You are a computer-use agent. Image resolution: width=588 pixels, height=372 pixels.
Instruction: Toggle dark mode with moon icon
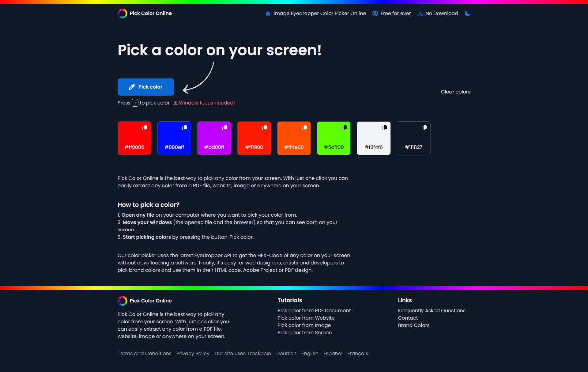tap(467, 13)
